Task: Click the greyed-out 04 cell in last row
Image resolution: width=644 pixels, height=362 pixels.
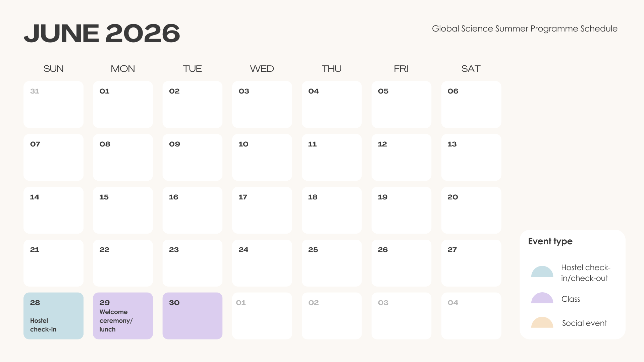Action: coord(471,316)
